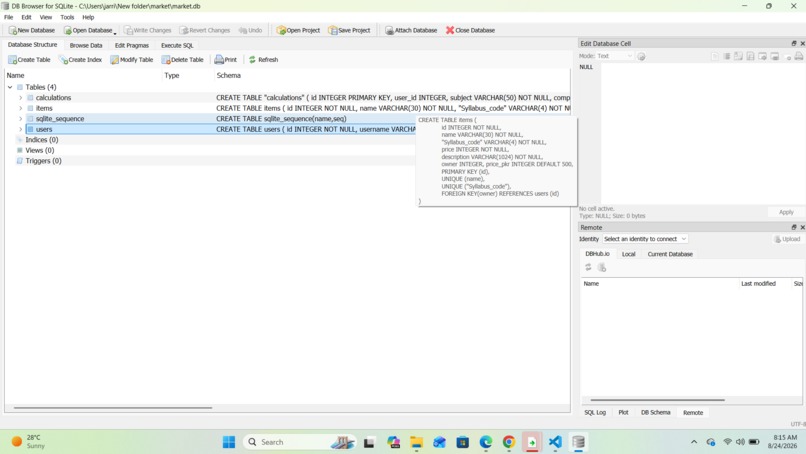Switch to the DBHub.io tab

click(x=597, y=254)
